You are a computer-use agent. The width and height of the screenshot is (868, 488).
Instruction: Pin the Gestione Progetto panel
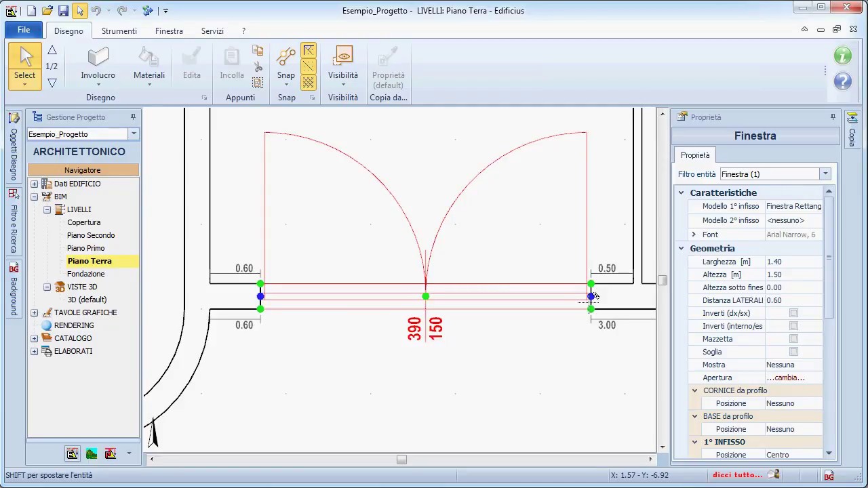tap(133, 117)
